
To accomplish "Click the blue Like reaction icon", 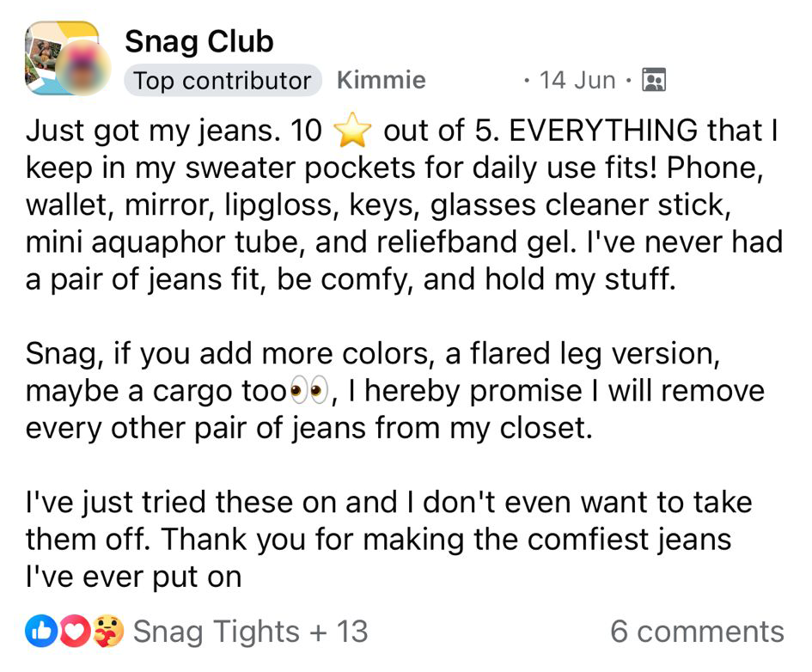I will 40,632.
